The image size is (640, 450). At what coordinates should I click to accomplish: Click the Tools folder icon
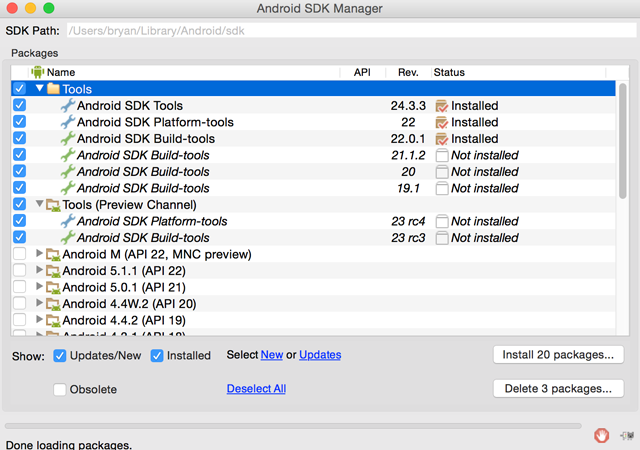[54, 89]
